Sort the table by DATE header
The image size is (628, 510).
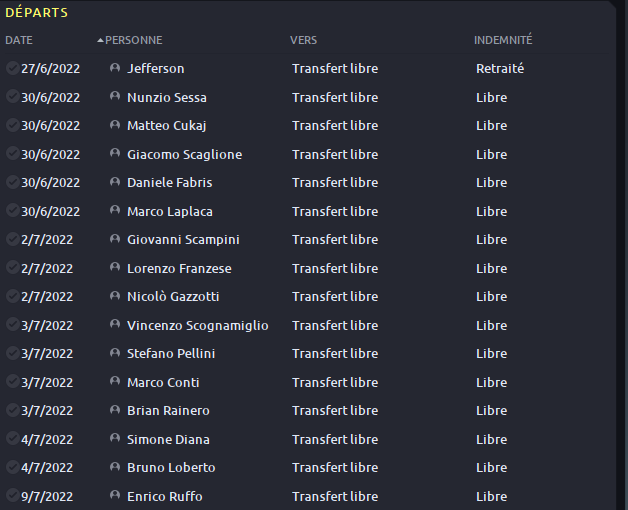19,40
